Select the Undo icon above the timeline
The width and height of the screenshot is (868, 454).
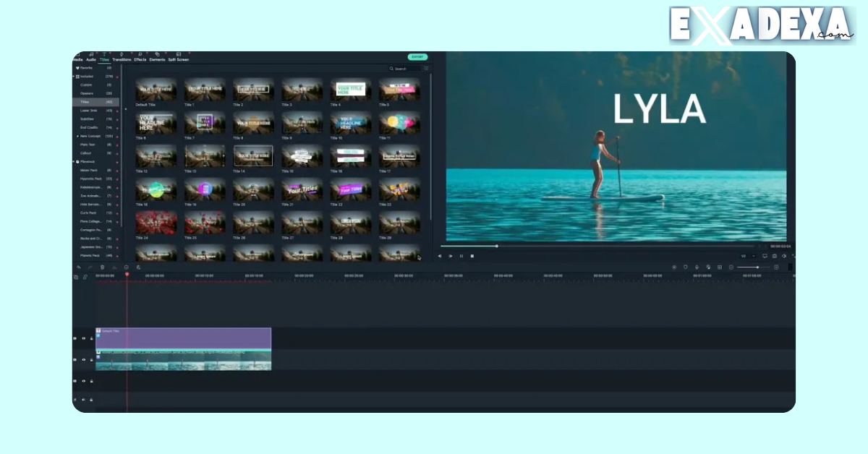(x=79, y=267)
